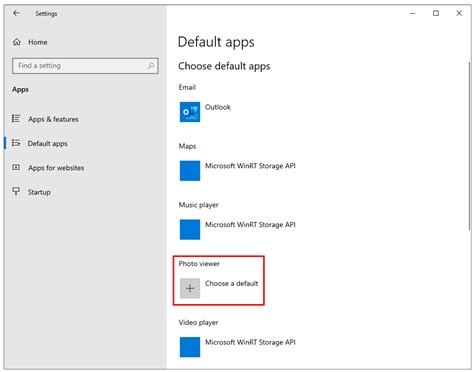Viewport: 474px width, 372px height.
Task: Maximize the Settings window
Action: [436, 13]
